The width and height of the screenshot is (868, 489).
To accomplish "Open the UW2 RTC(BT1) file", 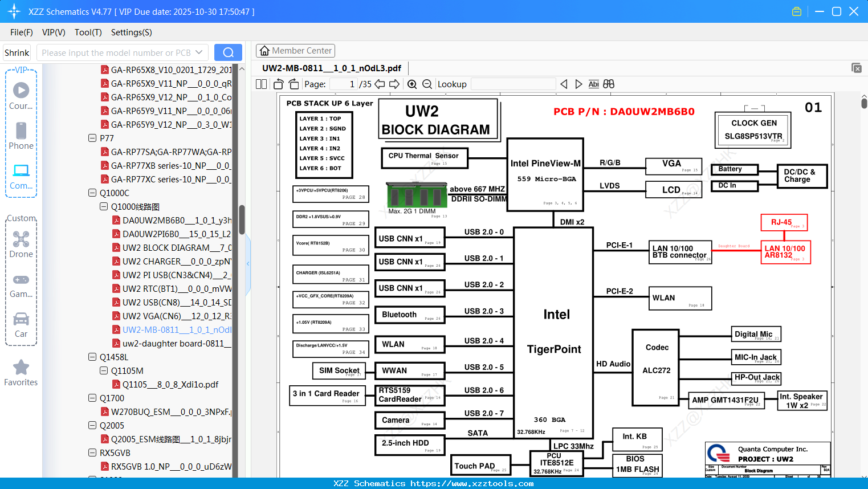I will tap(172, 288).
